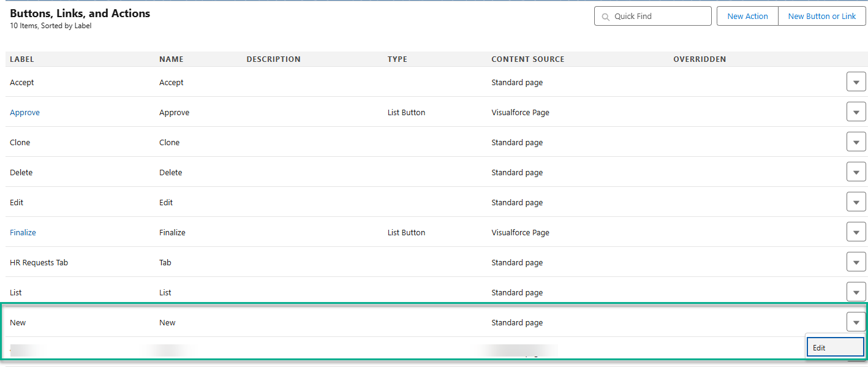Open the Approve label link
The image size is (868, 367).
coord(25,113)
